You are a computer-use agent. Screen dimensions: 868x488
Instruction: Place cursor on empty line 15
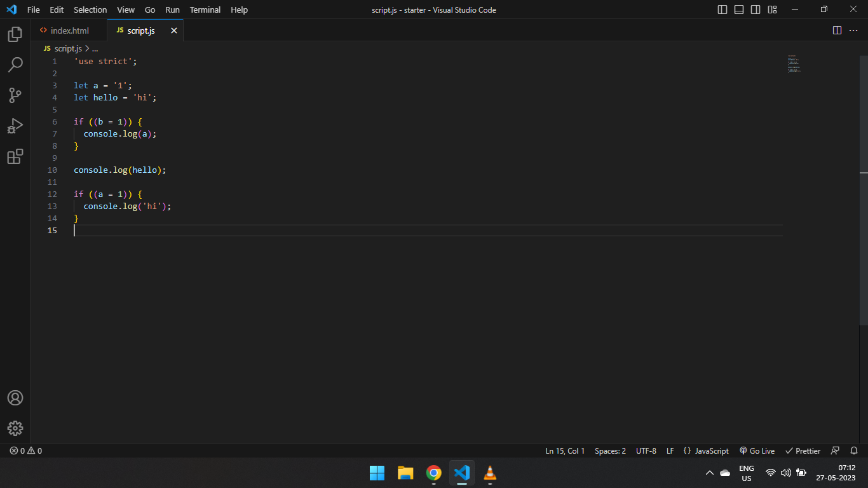(428, 230)
